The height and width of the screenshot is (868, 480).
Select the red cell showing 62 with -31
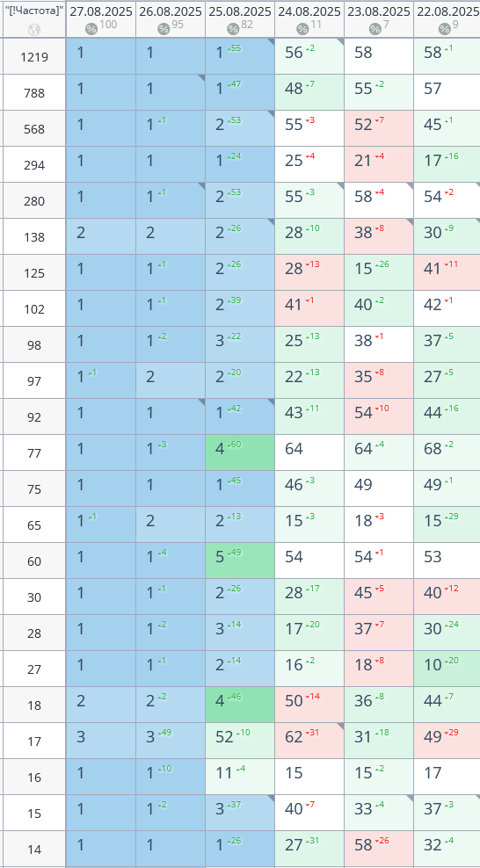(x=309, y=740)
